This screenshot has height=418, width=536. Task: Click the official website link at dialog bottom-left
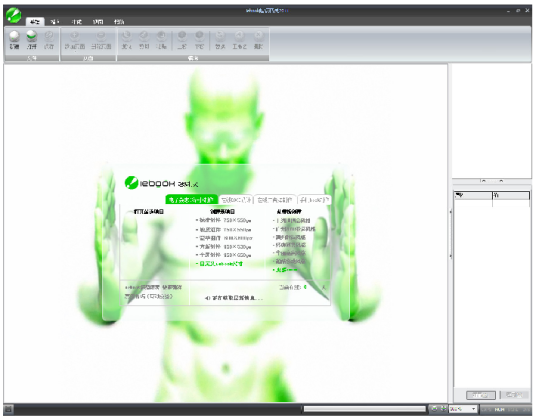tap(153, 287)
